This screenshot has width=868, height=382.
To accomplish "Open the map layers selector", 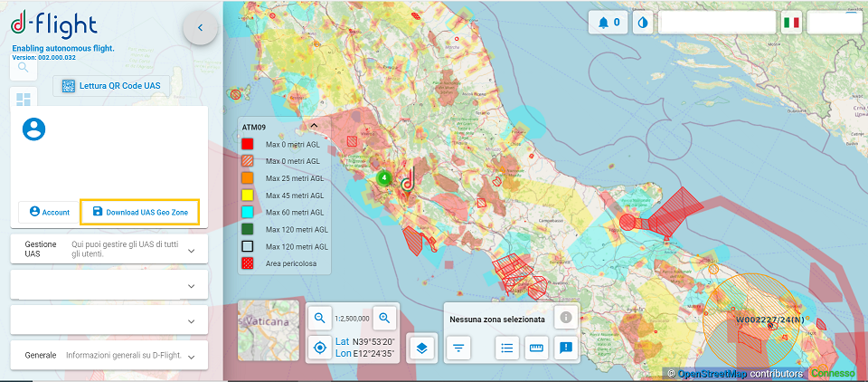I will pos(422,347).
